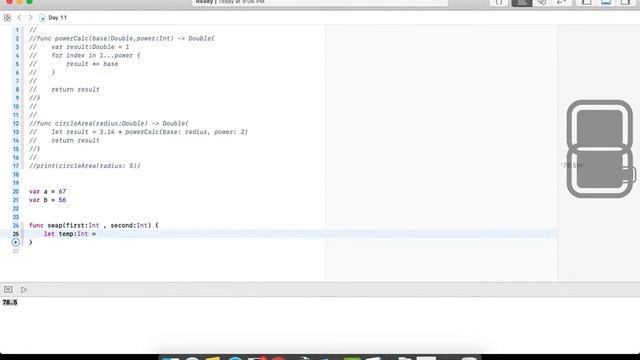The height and width of the screenshot is (360, 640).
Task: Click the 'func swap(first:Int , second:Int) {' line
Action: tap(93, 225)
